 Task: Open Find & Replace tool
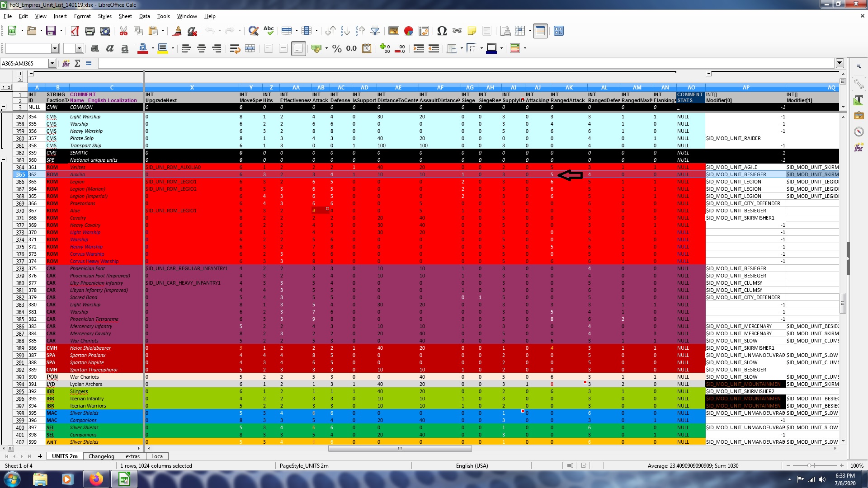coord(254,31)
